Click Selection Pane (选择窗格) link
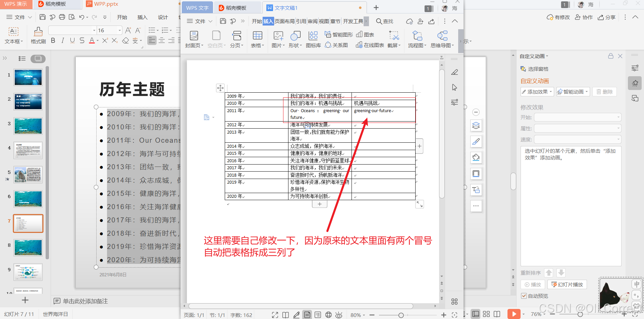Screen dimensions: 644x319 click(x=534, y=69)
